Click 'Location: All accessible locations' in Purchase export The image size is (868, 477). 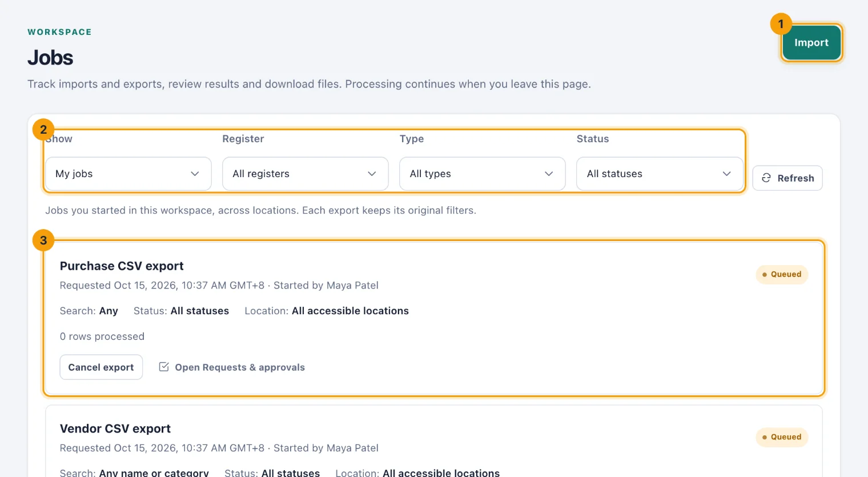pos(327,311)
